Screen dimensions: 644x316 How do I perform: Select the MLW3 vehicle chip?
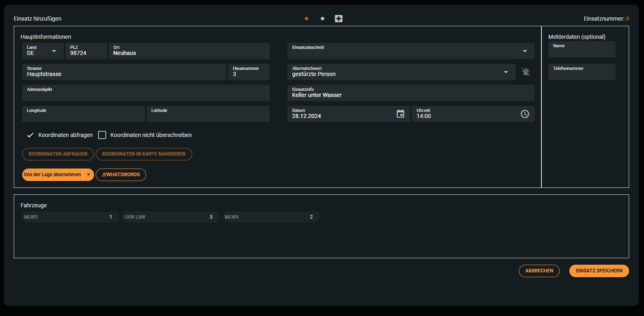(70, 217)
